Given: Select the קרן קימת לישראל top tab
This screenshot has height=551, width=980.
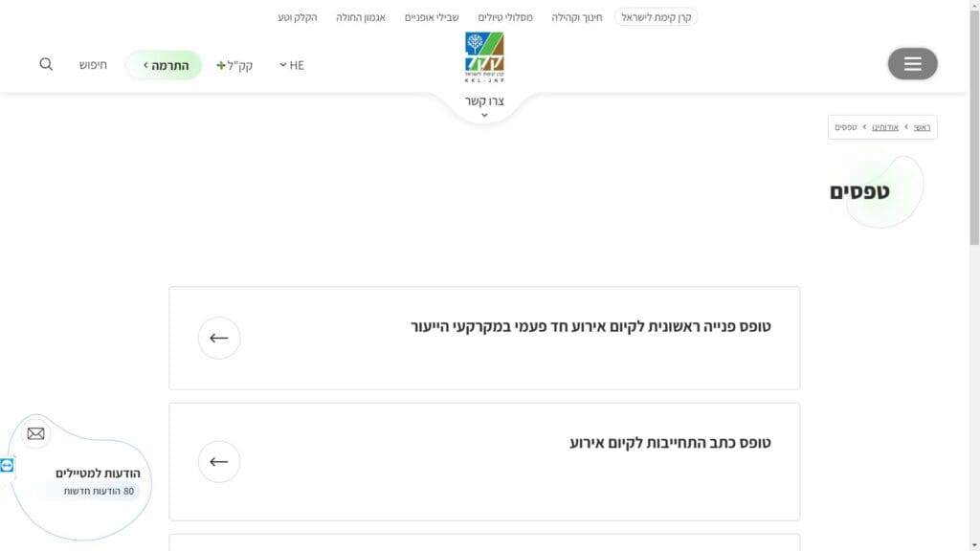Looking at the screenshot, I should click(656, 17).
